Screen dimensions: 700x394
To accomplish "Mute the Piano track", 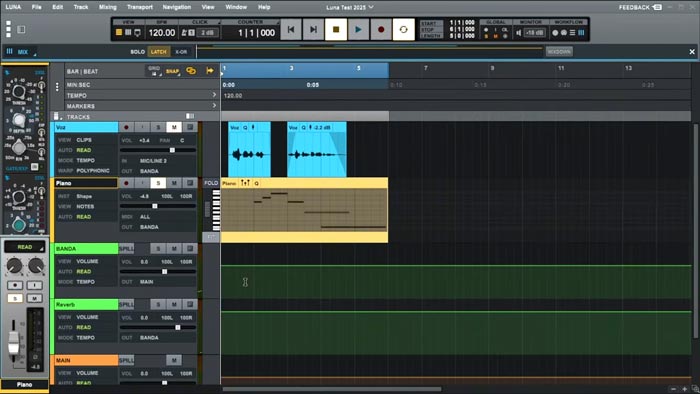I will 174,183.
